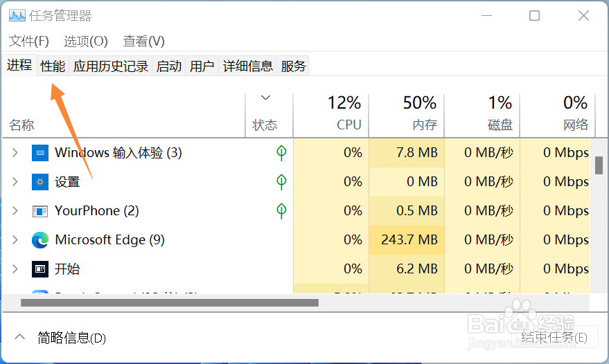Click the 0.5 MB memory cell for YourPhone

407,210
